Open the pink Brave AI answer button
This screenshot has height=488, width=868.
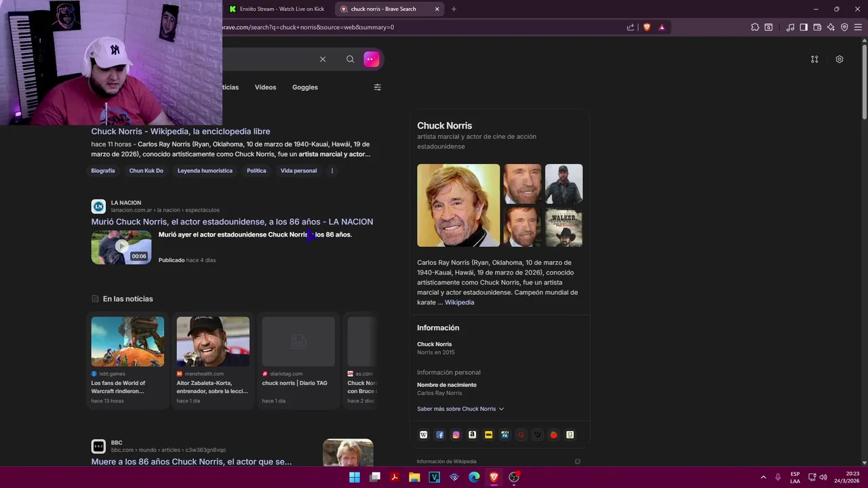coord(371,59)
